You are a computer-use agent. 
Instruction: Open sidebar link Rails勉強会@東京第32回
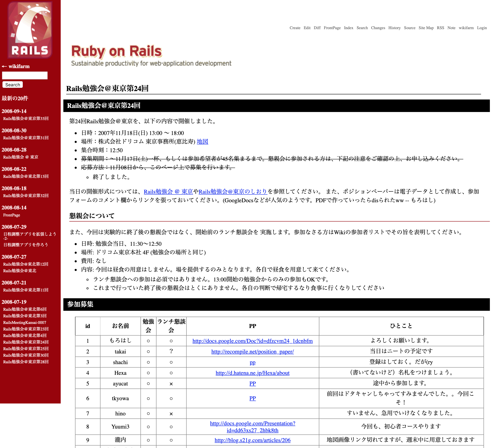tap(26, 195)
